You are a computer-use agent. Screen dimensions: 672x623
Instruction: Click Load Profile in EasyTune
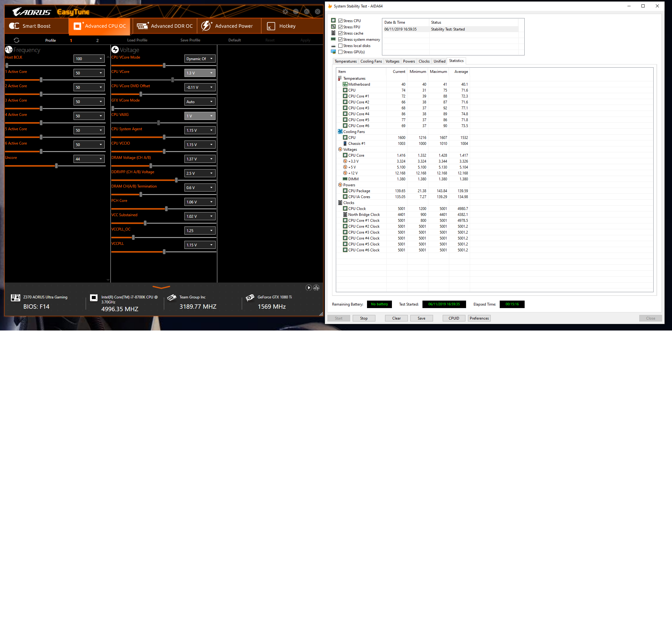coord(137,40)
